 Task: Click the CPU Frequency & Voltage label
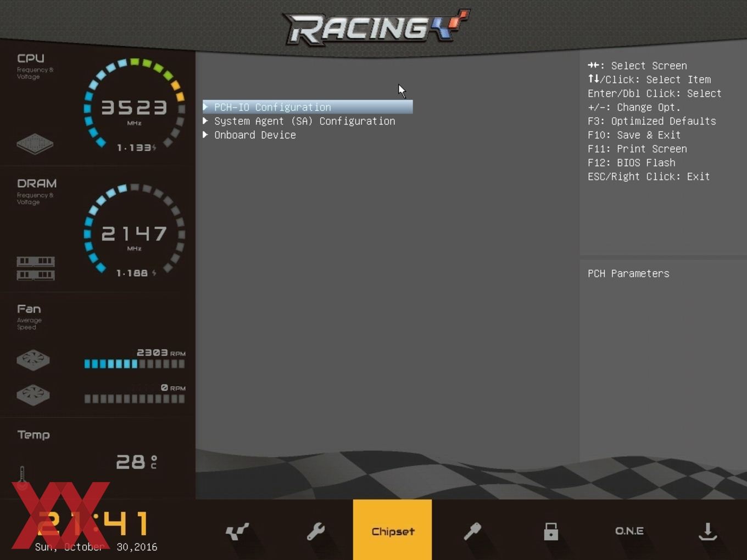35,66
